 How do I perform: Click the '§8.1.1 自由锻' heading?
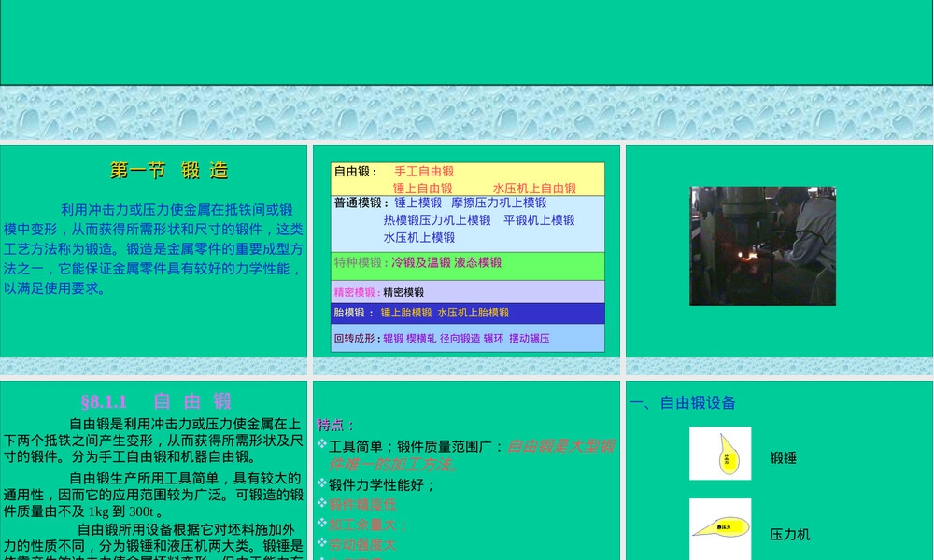pos(156,401)
